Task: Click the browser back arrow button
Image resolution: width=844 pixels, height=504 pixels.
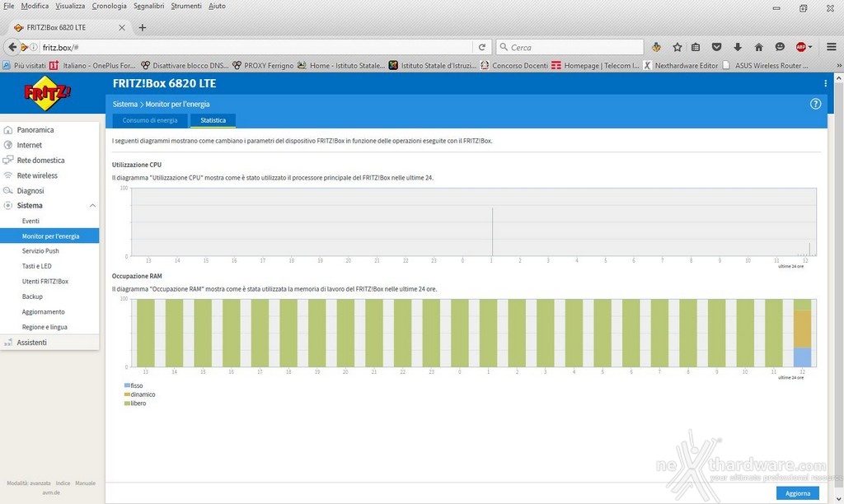Action: pyautogui.click(x=12, y=47)
